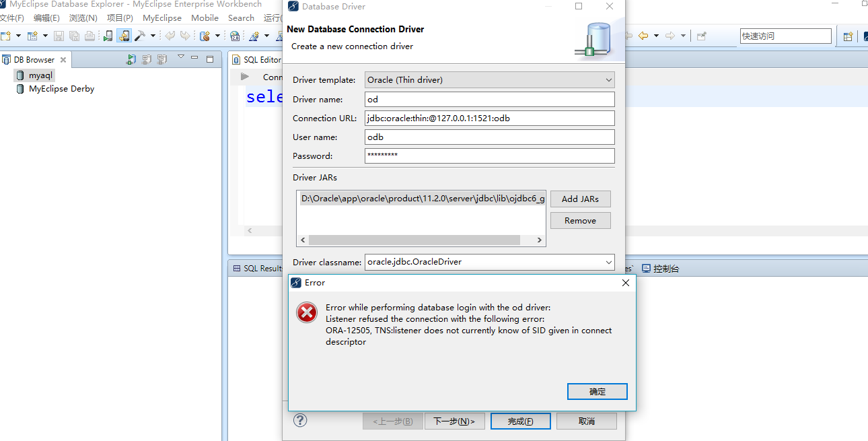Focus the 快速访问 quick access field

pyautogui.click(x=786, y=36)
